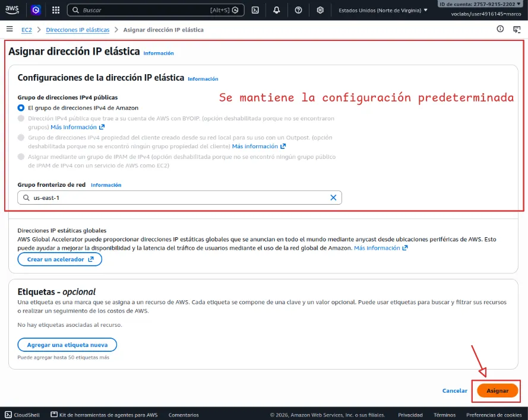Open the Amazon Q assistant icon
The width and height of the screenshot is (528, 420).
(x=36, y=10)
